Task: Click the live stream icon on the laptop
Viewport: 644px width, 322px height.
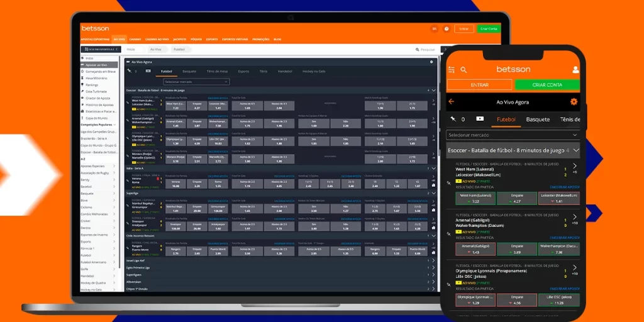Action: (x=148, y=71)
